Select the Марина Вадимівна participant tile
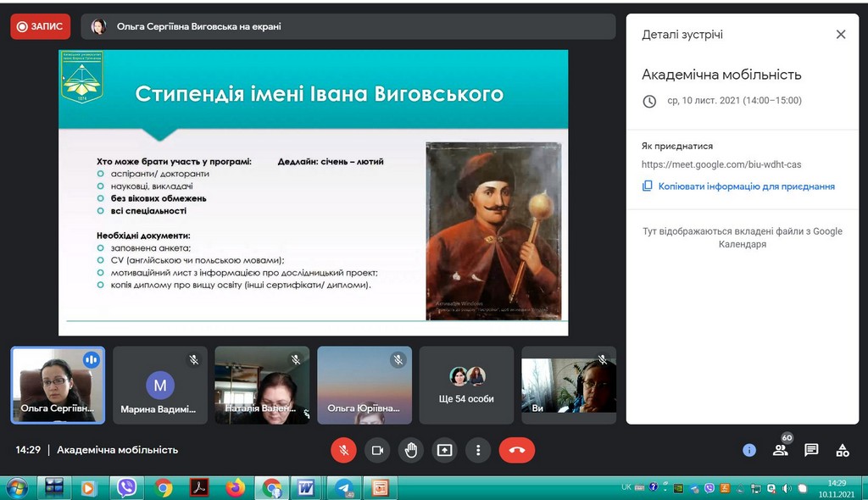The height and width of the screenshot is (500, 868). [x=160, y=385]
